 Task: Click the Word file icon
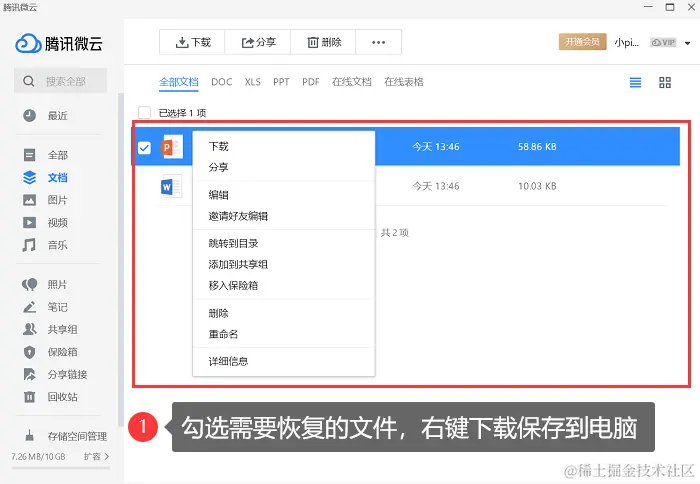click(171, 186)
